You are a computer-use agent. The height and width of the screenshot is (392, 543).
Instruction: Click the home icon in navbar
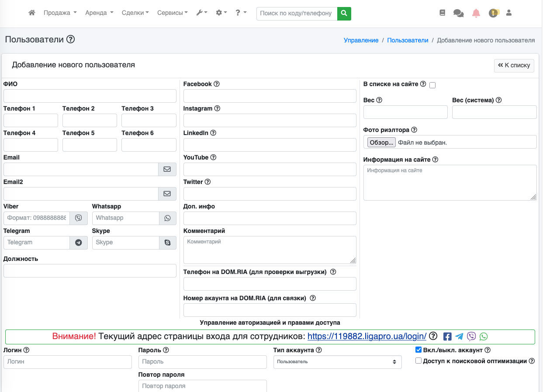click(31, 13)
